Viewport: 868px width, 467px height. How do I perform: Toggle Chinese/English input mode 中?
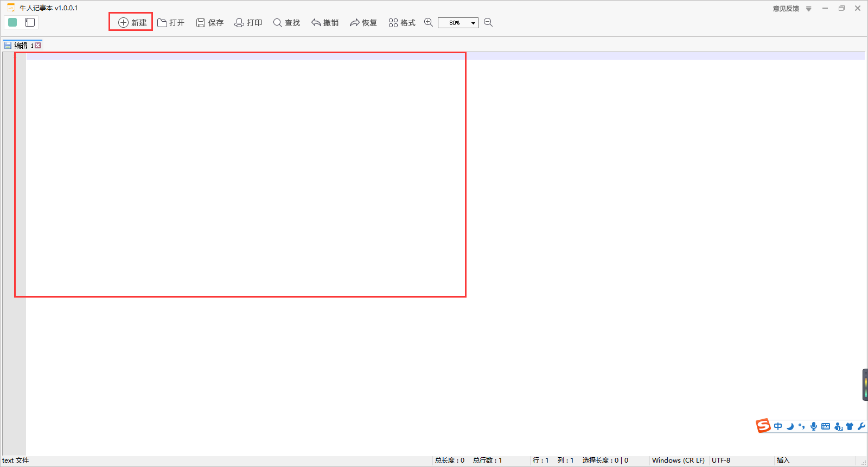coord(778,426)
